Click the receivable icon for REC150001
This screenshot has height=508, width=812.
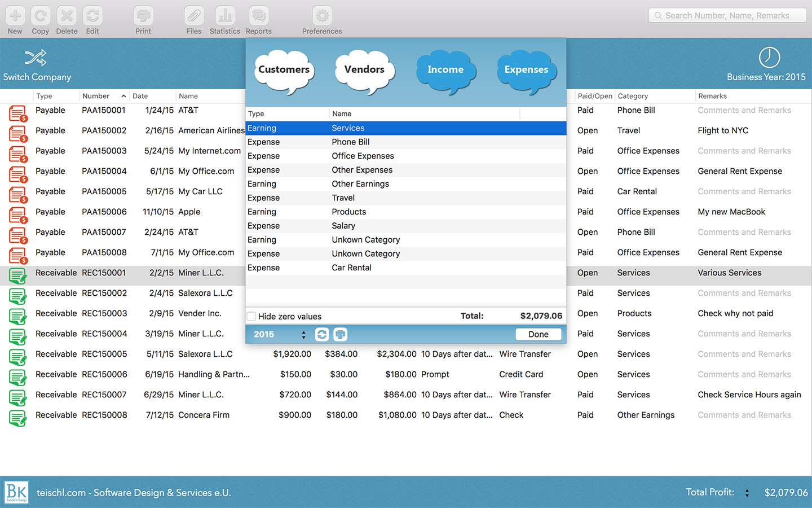pos(18,276)
